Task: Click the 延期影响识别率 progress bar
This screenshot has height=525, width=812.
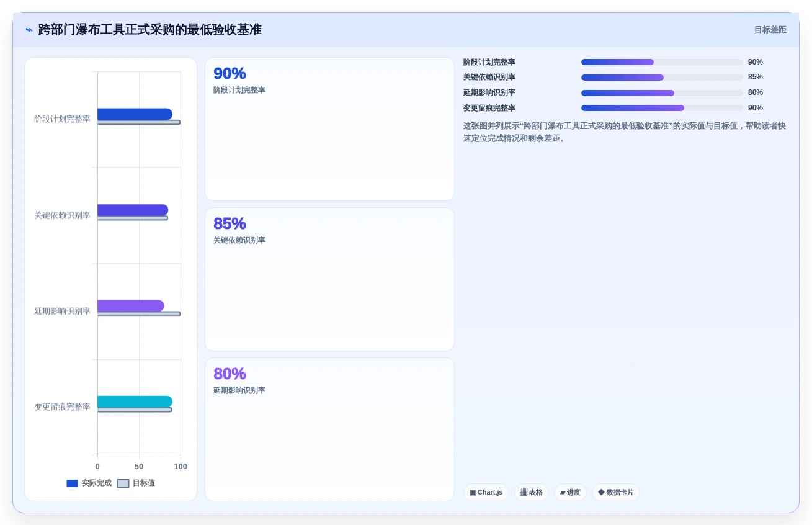Action: point(662,93)
